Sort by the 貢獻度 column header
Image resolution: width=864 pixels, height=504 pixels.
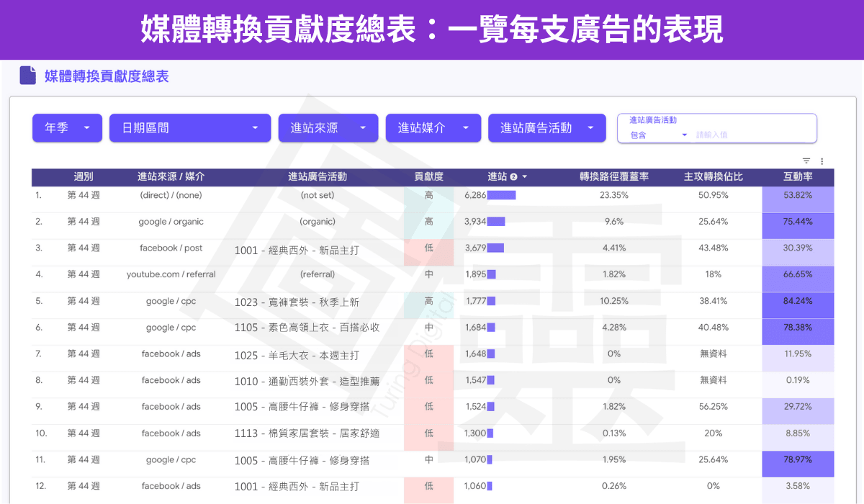(x=428, y=177)
